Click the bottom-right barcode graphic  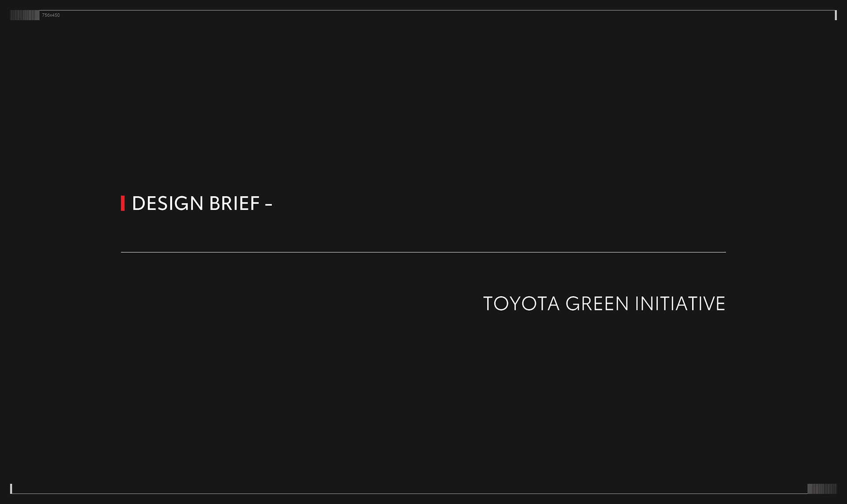point(822,489)
